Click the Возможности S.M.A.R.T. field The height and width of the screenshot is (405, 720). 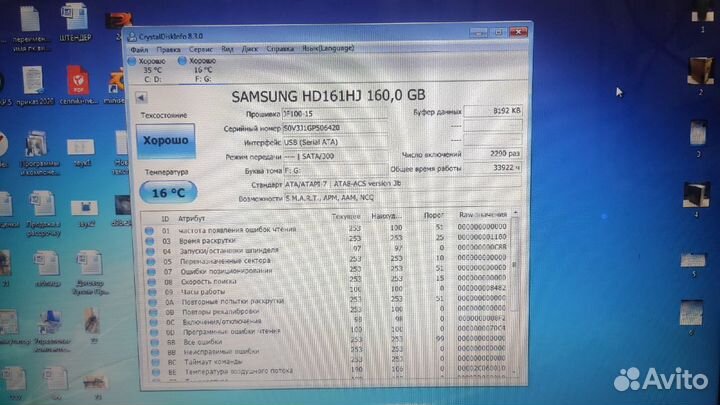tap(402, 198)
